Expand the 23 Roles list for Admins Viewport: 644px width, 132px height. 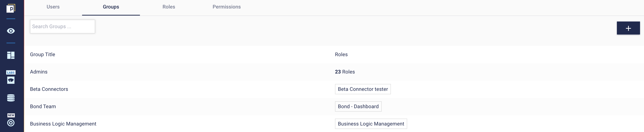[345, 72]
